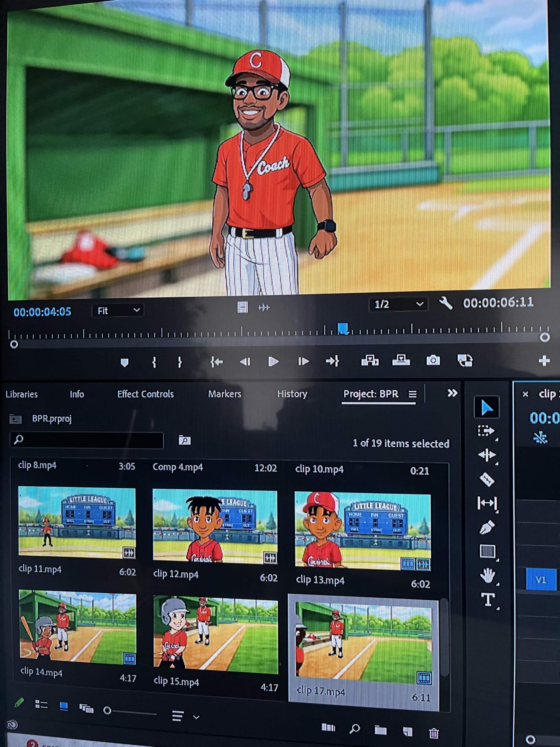This screenshot has width=560, height=747.
Task: Open the wrench Settings menu
Action: pos(446,303)
